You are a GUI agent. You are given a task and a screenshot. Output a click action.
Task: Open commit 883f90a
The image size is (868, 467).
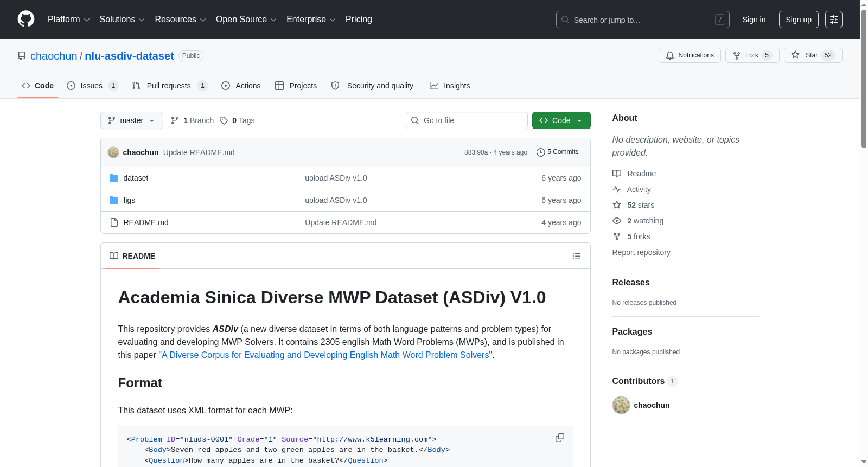pos(476,152)
